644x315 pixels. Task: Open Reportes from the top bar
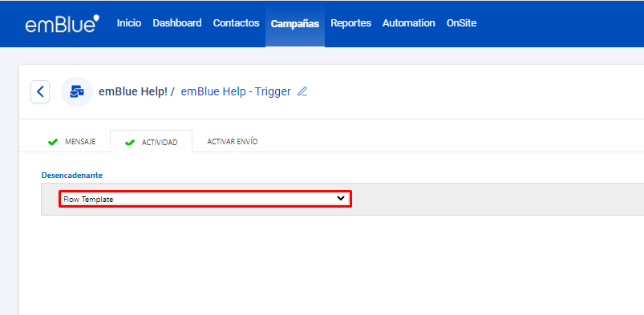click(x=350, y=23)
